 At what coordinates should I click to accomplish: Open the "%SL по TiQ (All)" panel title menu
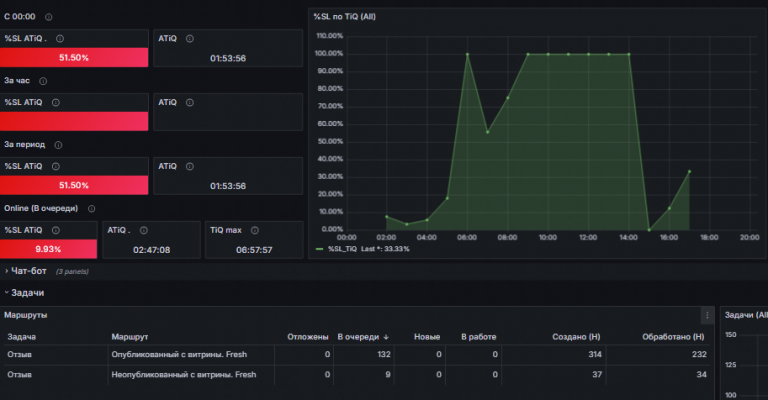[x=344, y=17]
